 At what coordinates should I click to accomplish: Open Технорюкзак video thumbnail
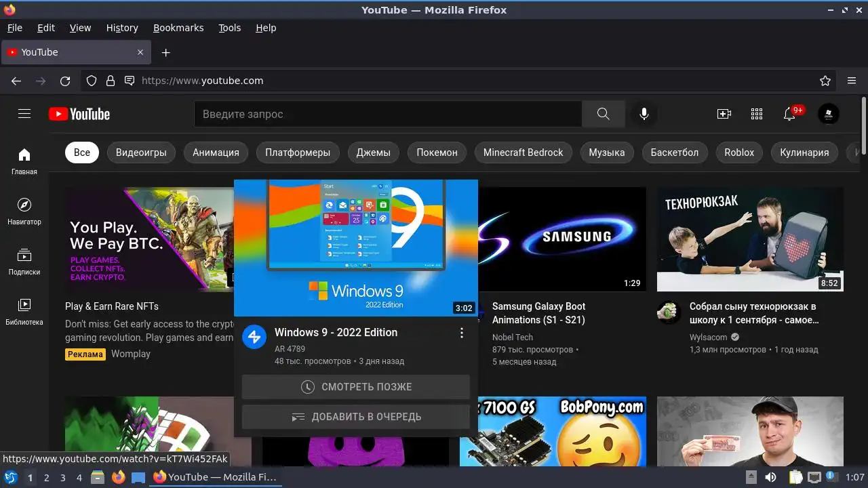pos(750,239)
